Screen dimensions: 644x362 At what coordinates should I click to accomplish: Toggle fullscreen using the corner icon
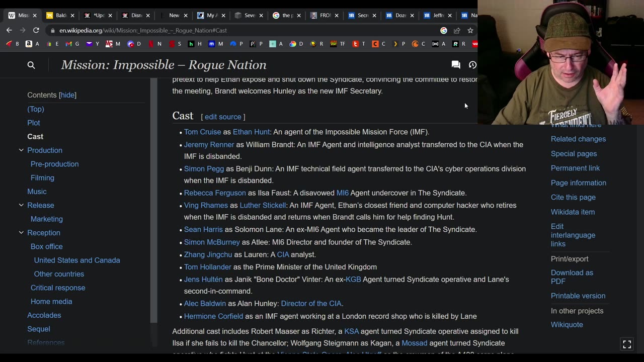coord(627,344)
